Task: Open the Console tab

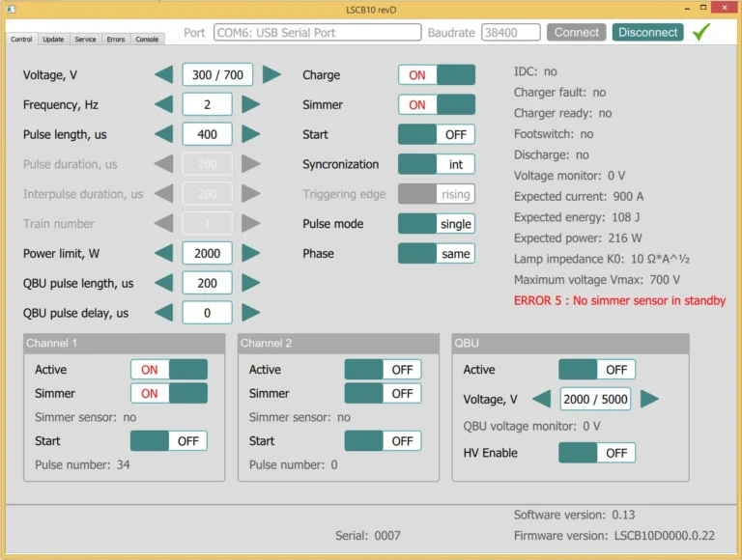Action: click(x=147, y=40)
